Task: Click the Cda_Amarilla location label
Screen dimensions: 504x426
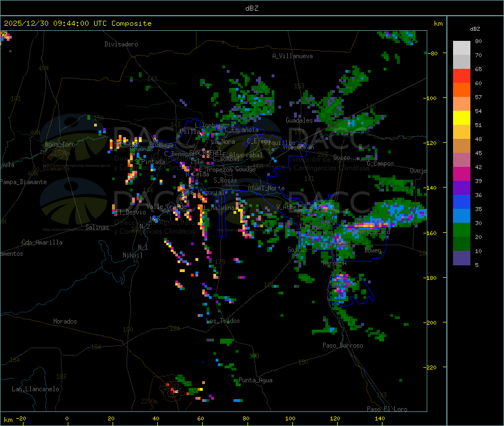Action: coord(42,242)
